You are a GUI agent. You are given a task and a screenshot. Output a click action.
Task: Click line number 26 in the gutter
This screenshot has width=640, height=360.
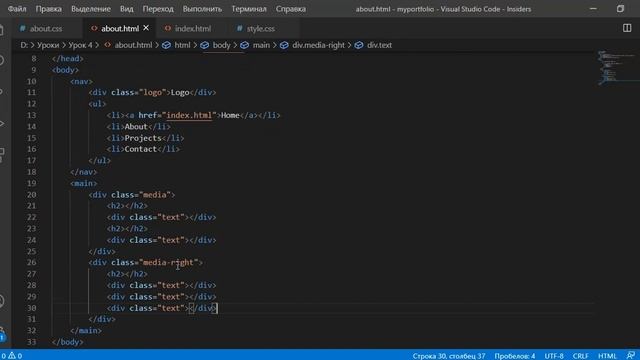click(31, 262)
